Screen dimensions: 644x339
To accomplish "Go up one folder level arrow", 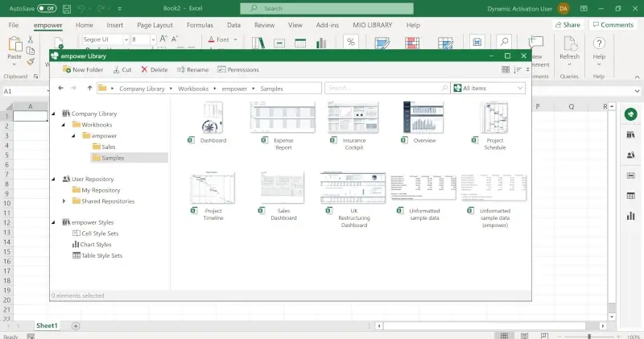I will pyautogui.click(x=89, y=87).
